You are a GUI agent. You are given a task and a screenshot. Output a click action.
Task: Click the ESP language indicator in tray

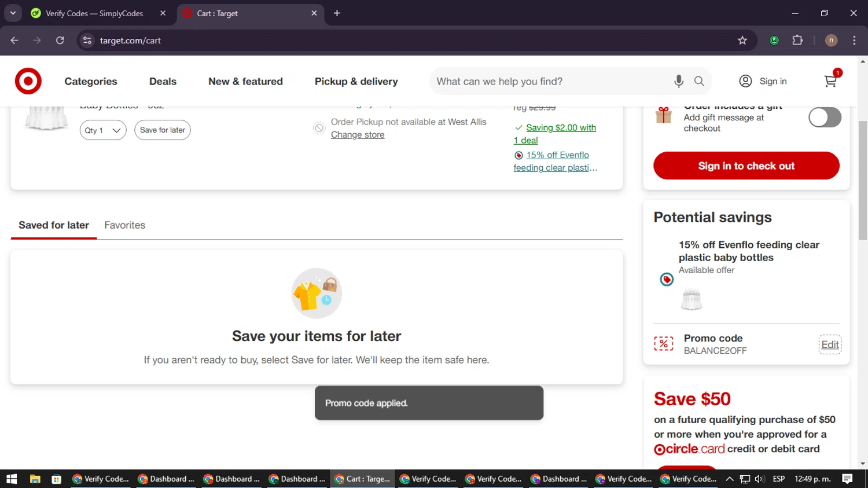click(779, 479)
